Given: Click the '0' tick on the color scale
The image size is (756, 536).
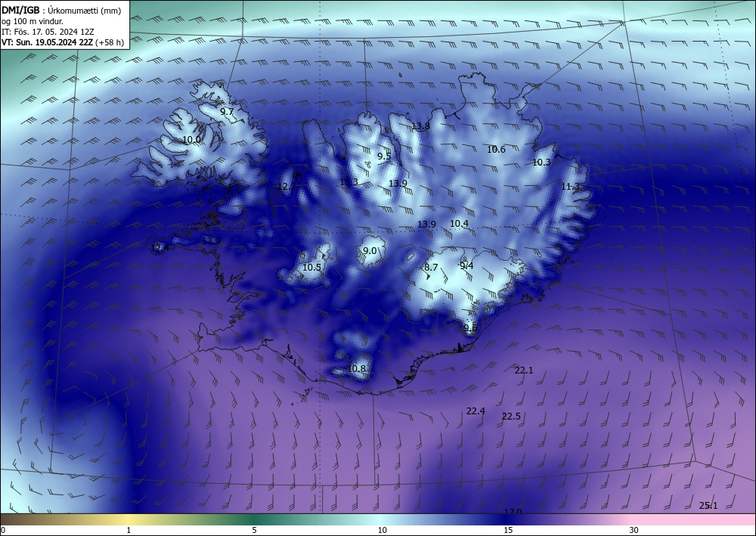Looking at the screenshot, I should pyautogui.click(x=3, y=530).
